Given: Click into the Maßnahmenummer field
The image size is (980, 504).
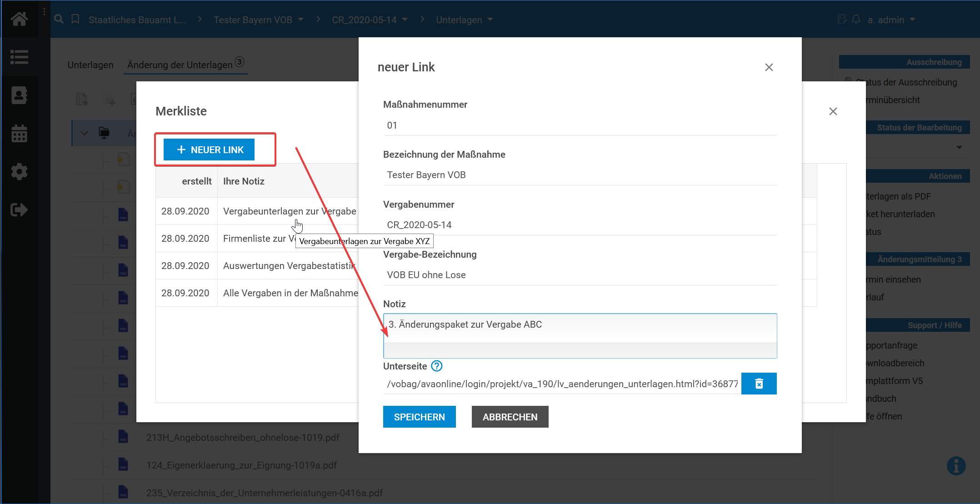Looking at the screenshot, I should [580, 125].
